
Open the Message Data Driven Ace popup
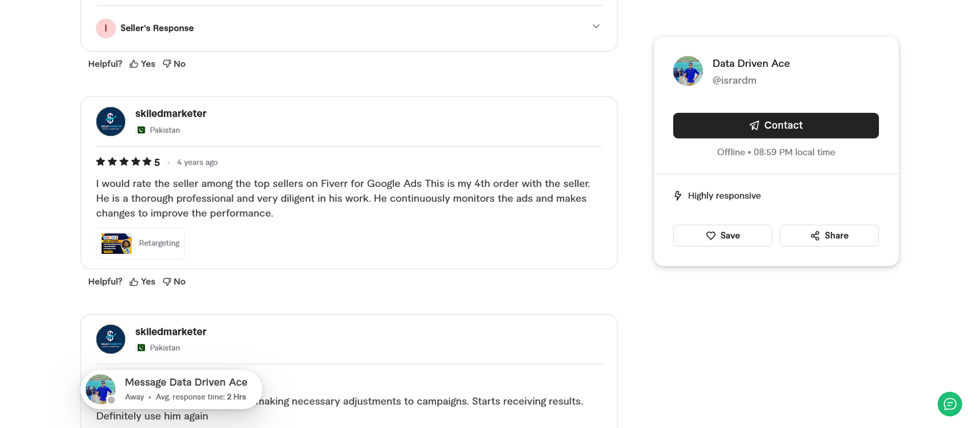tap(171, 389)
